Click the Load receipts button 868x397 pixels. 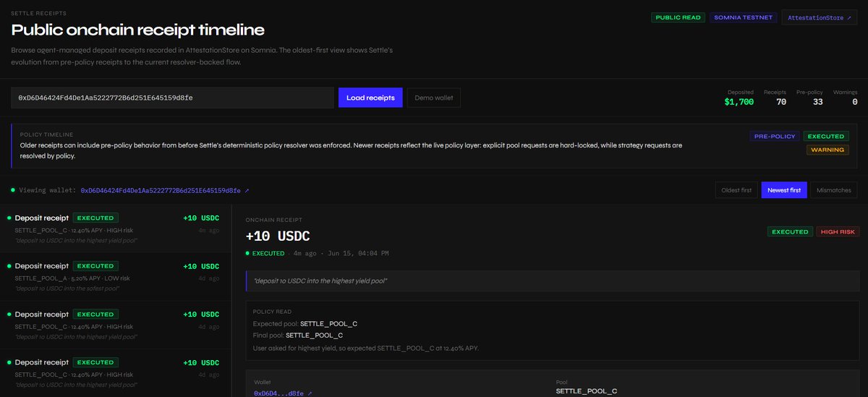pyautogui.click(x=370, y=98)
